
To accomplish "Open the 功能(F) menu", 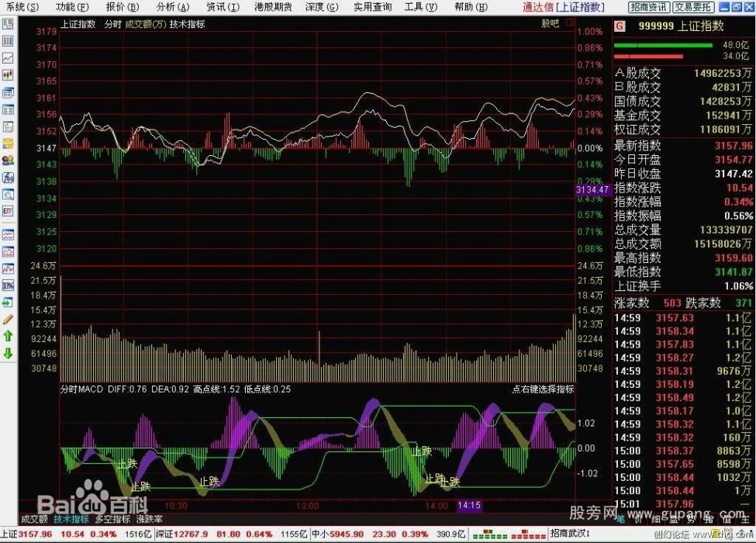I will (72, 7).
